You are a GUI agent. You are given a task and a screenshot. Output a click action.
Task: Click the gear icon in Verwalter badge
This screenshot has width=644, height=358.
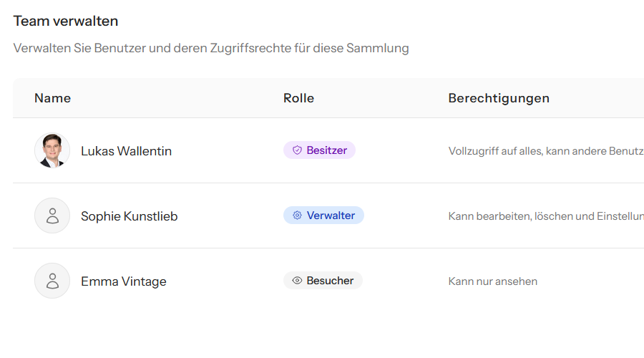297,216
